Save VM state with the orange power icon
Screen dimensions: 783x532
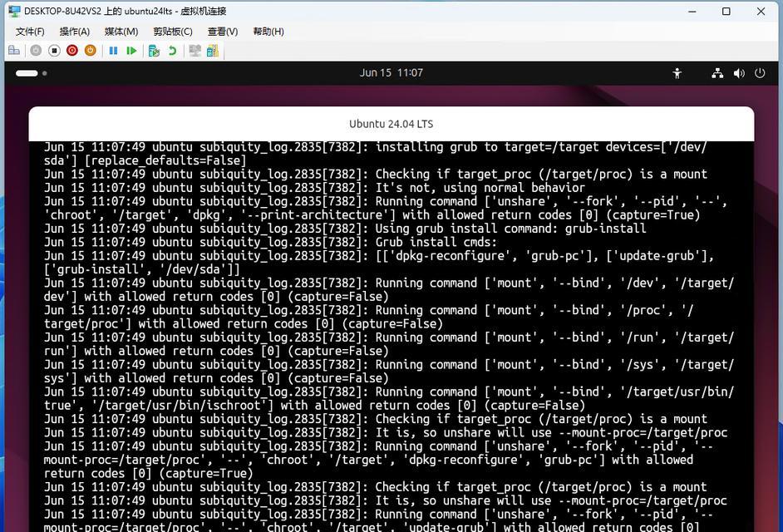(91, 51)
